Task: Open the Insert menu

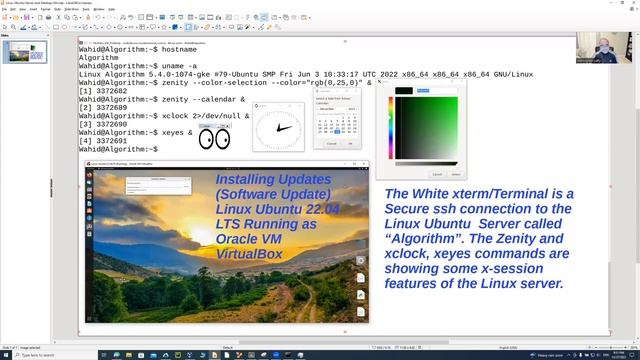Action: click(33, 9)
